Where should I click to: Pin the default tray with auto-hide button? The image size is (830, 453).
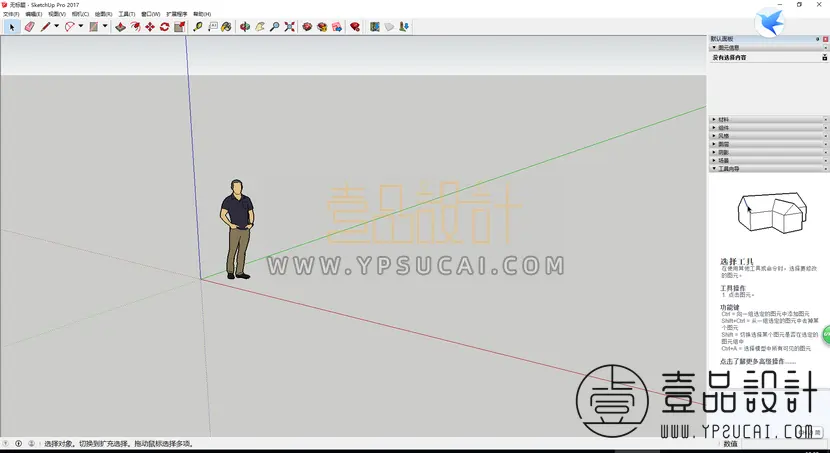click(x=818, y=39)
